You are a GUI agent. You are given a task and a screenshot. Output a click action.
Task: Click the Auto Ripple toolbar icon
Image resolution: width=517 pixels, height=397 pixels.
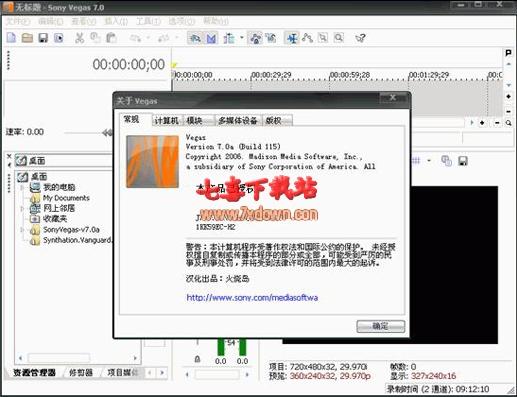point(229,38)
